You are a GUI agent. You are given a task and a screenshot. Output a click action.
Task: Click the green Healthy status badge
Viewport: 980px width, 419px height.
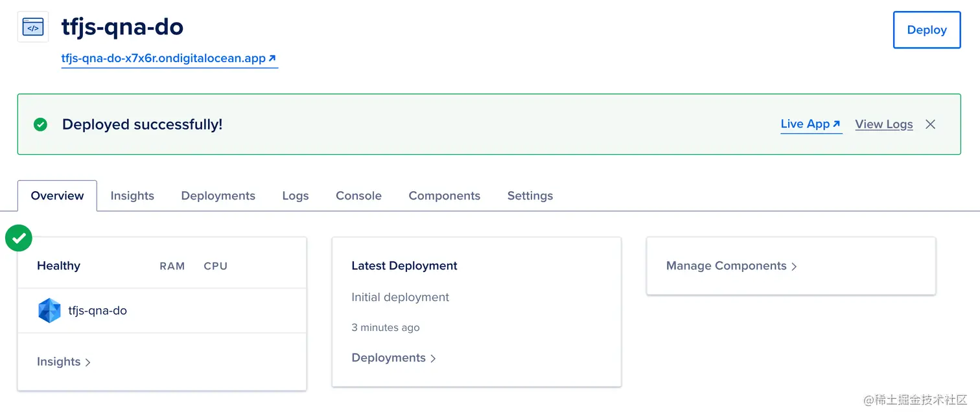(x=18, y=238)
